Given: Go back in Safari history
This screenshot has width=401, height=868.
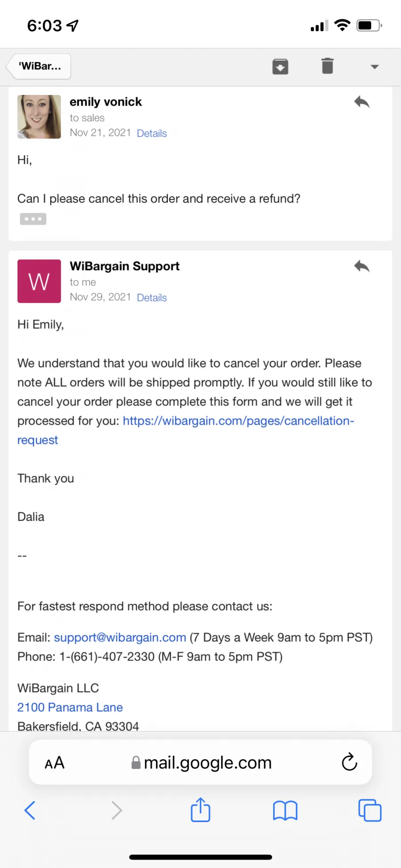Looking at the screenshot, I should click(30, 810).
